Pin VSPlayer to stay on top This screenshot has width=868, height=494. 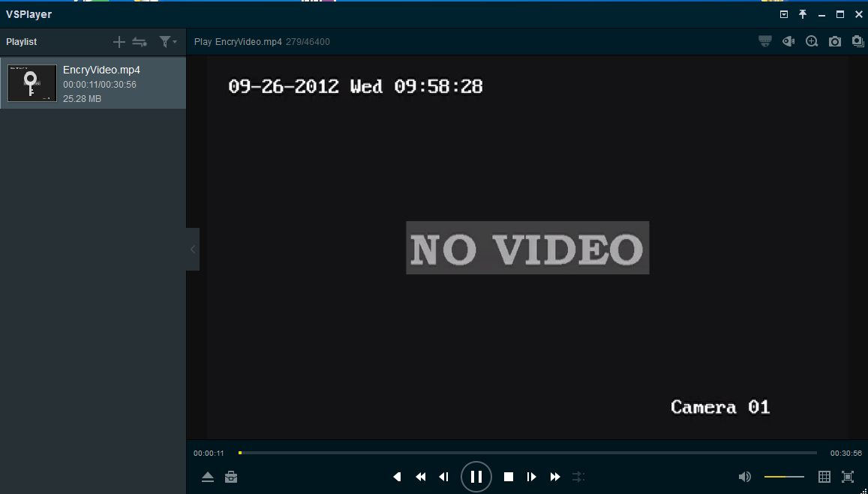coord(802,13)
